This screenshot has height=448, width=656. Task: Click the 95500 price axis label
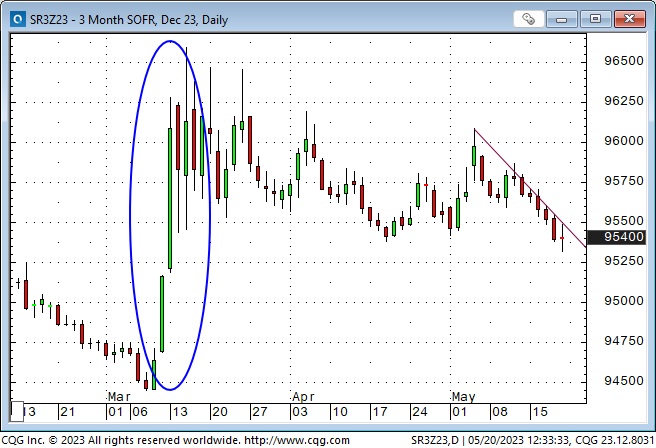coord(624,221)
